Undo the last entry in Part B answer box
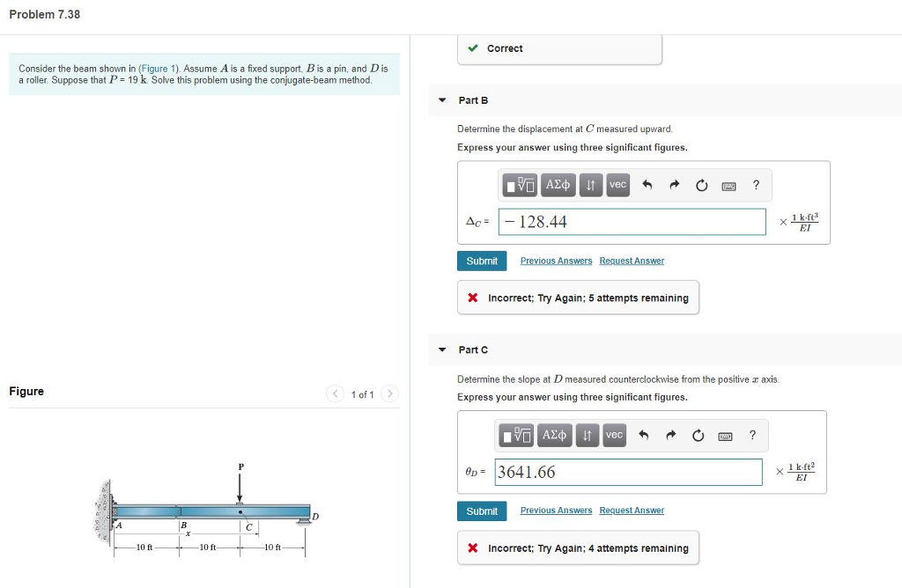 click(646, 185)
